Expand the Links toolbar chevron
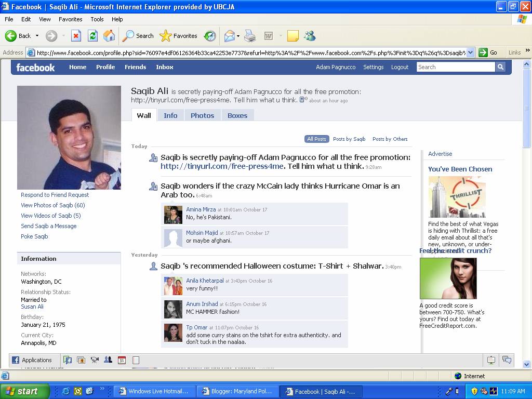Viewport: 532px width, 399px height. point(528,50)
